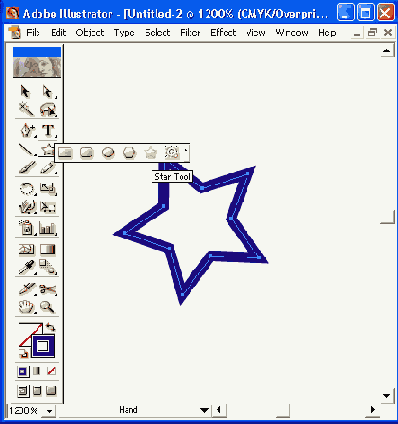Switch to standard screen mode
The width and height of the screenshot is (398, 424).
point(23,390)
